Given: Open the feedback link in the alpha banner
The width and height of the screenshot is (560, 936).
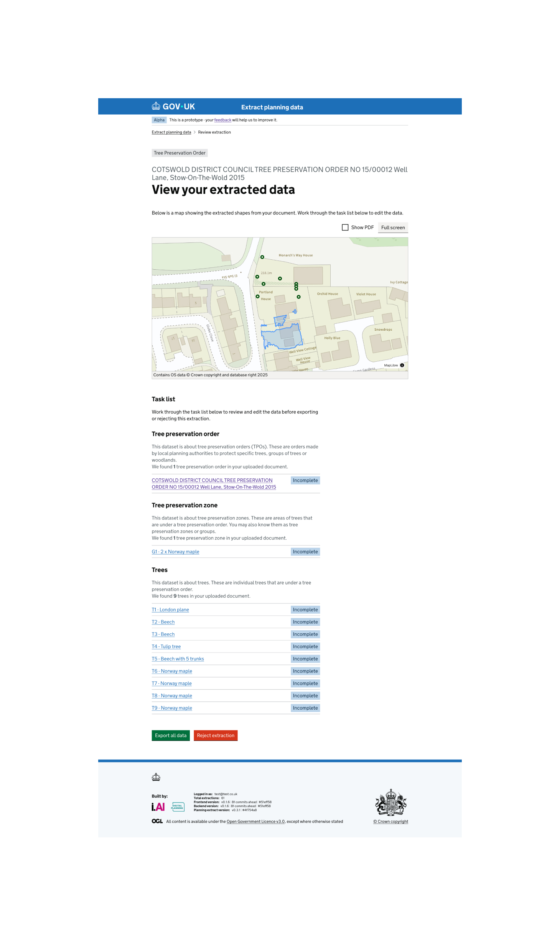Looking at the screenshot, I should click(x=222, y=120).
